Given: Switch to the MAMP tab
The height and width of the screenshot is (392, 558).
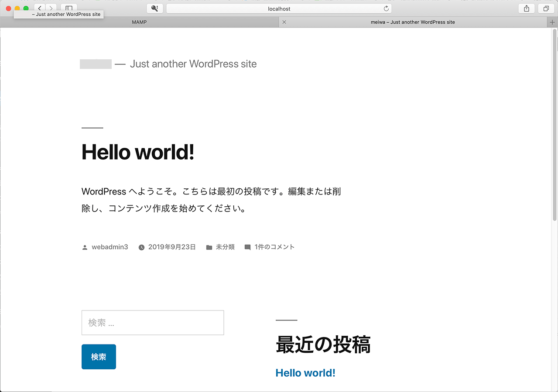Looking at the screenshot, I should [140, 22].
